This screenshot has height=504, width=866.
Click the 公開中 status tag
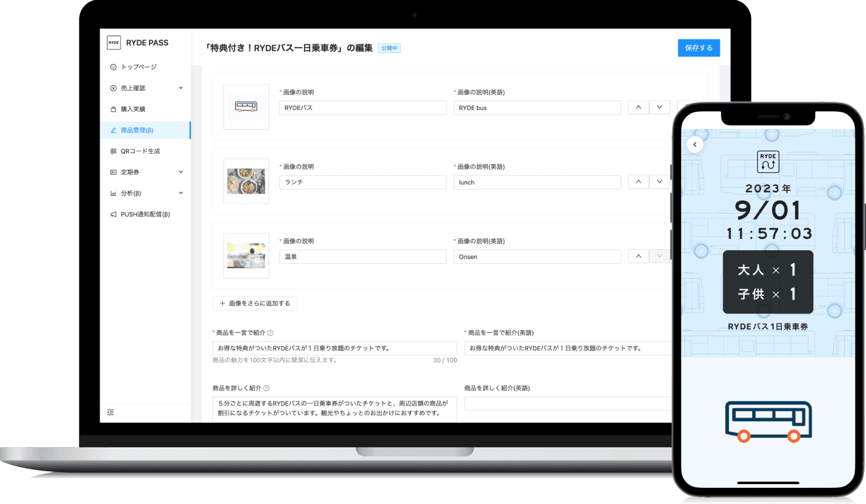(389, 48)
